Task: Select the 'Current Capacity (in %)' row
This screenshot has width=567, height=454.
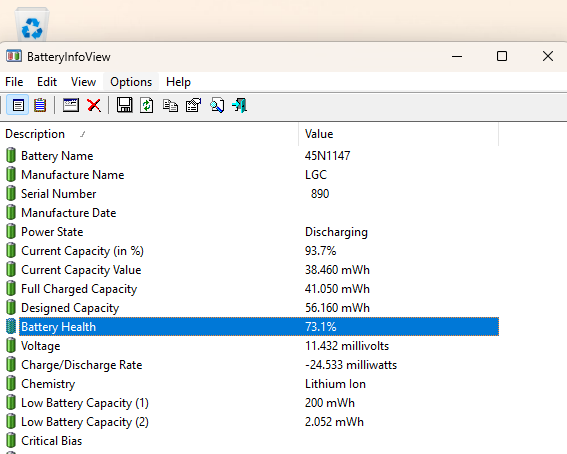Action: pos(82,251)
